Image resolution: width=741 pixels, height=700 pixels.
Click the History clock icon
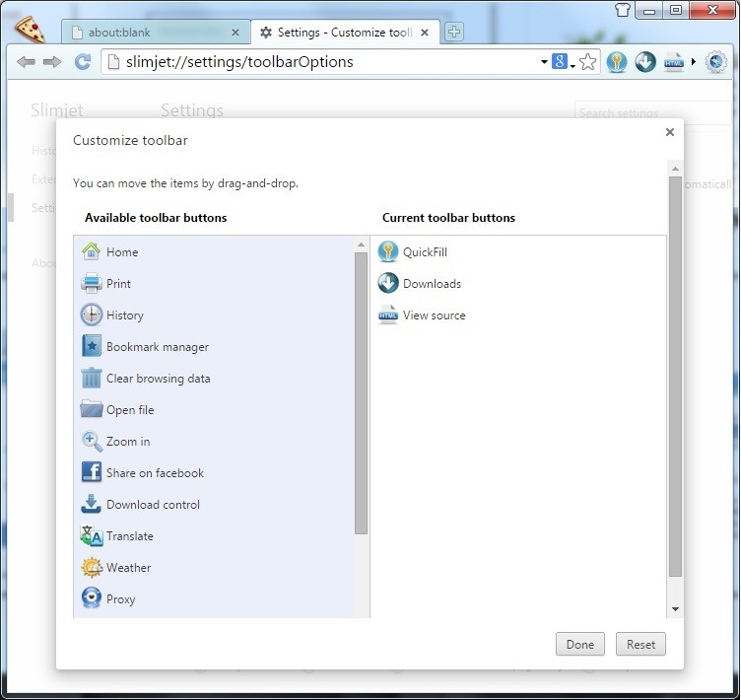click(x=91, y=315)
